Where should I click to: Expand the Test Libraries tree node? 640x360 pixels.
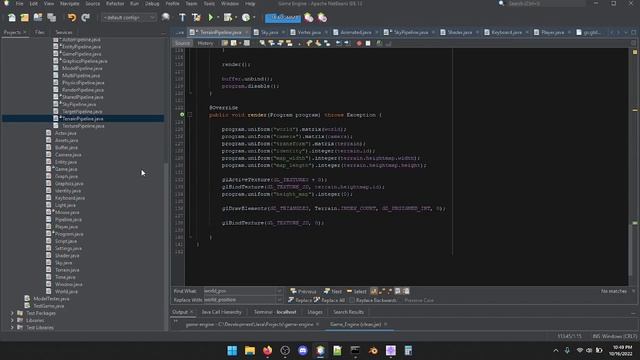[12, 327]
